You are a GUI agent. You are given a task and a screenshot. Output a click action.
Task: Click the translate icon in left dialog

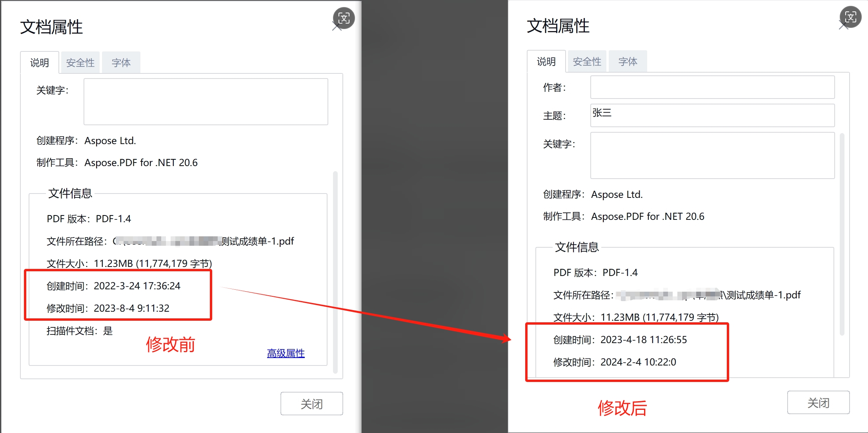click(x=344, y=18)
